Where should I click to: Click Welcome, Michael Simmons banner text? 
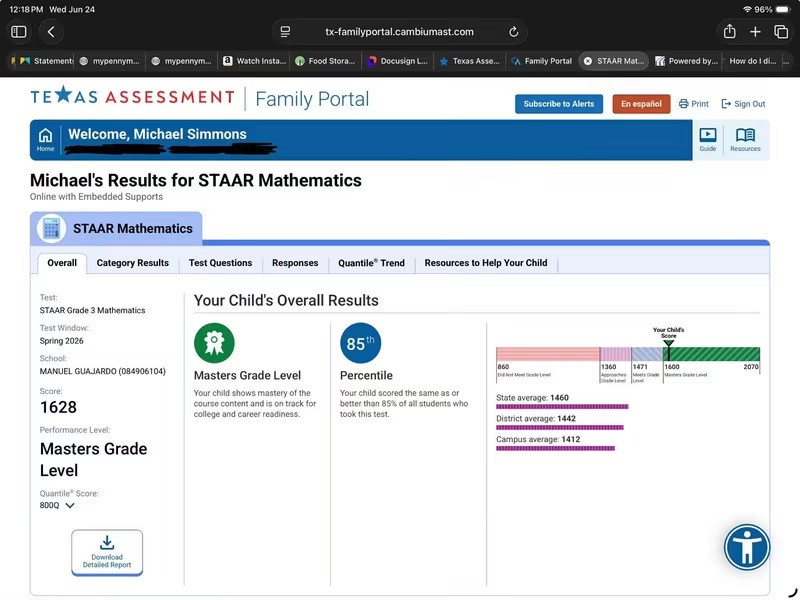(157, 134)
